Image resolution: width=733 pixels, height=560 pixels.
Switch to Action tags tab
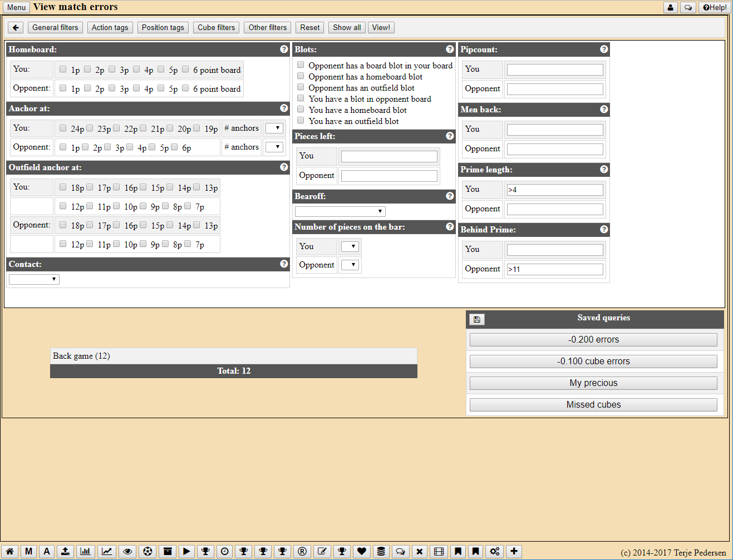[110, 28]
